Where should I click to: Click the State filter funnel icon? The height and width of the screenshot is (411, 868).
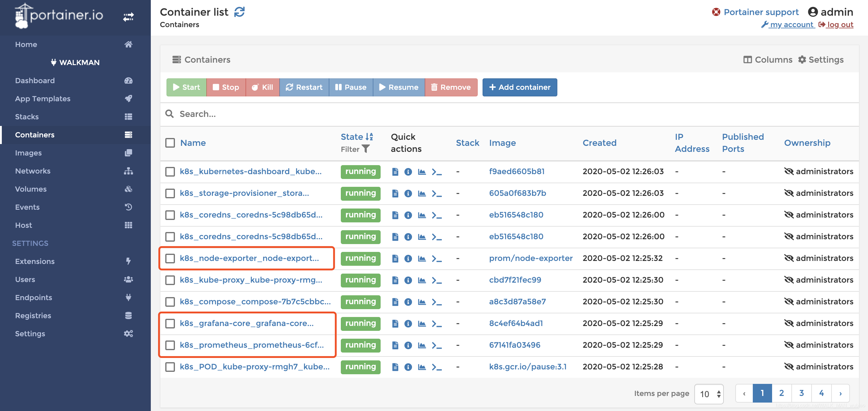366,149
